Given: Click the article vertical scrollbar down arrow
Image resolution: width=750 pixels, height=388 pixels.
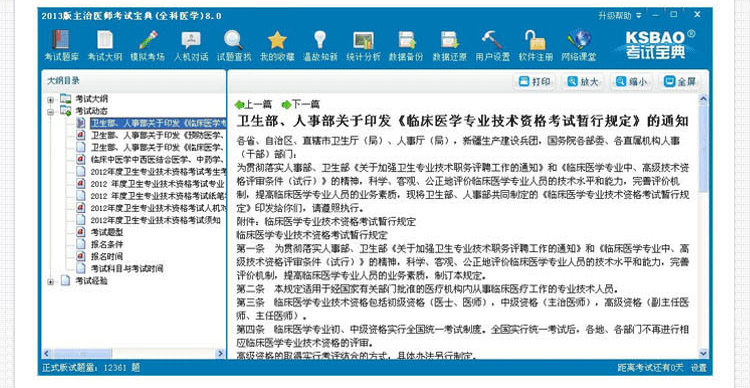Looking at the screenshot, I should (703, 353).
